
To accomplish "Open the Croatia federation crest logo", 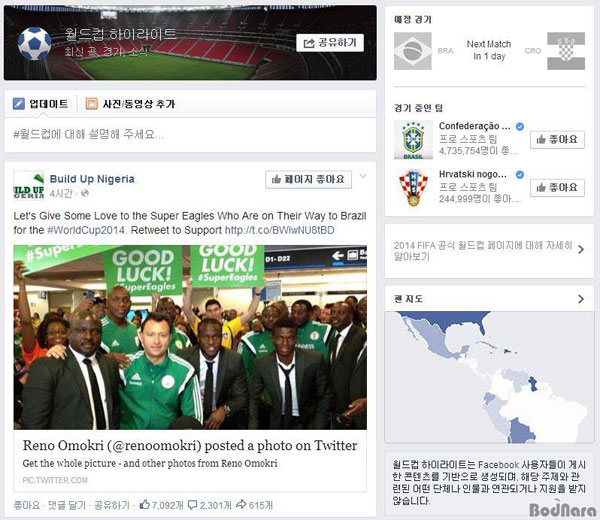I will 413,188.
